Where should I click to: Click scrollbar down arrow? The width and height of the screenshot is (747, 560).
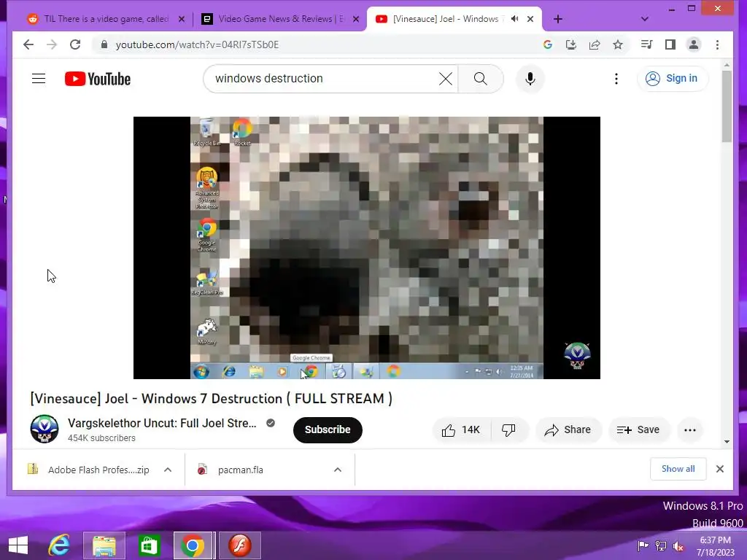tap(727, 441)
